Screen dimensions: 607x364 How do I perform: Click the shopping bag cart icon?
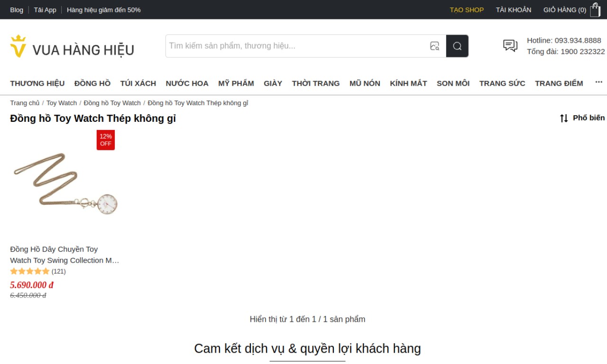tap(595, 9)
